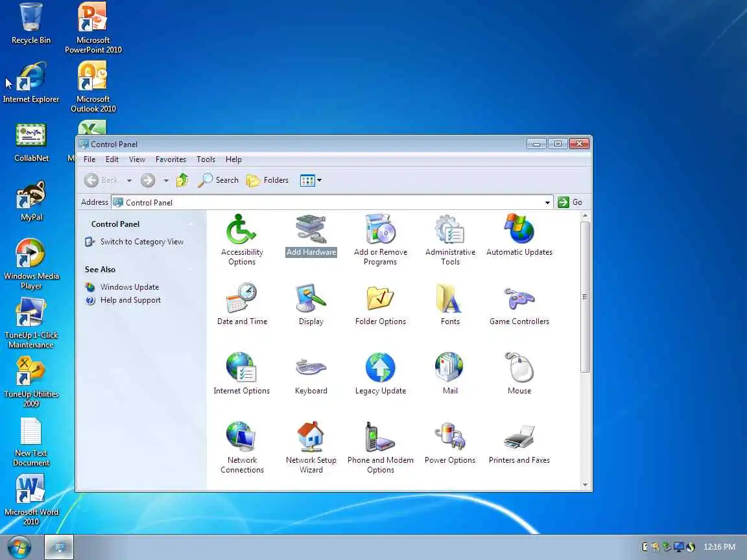
Task: Select Microsoft PowerPoint 2010 desktop shortcut
Action: 93,28
